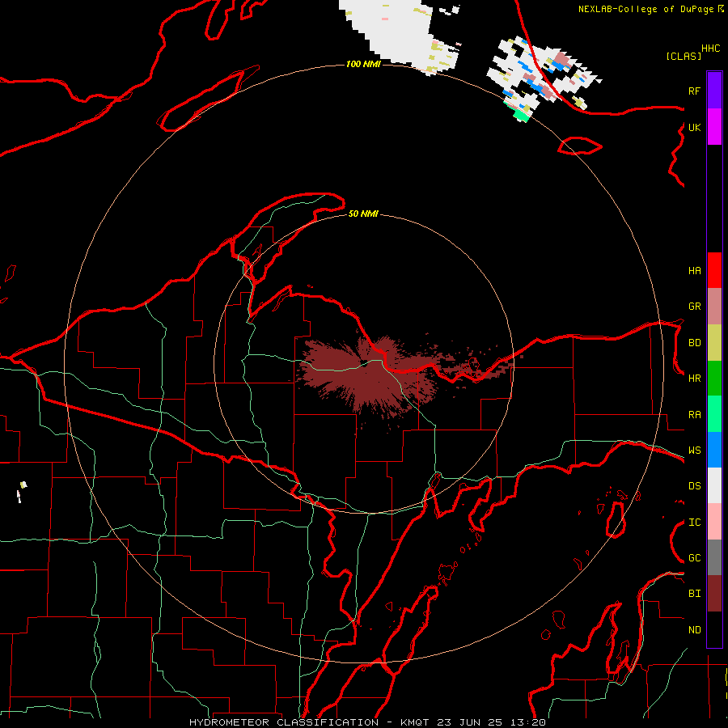Click the RA legend label
This screenshot has height=728, width=728.
(694, 415)
